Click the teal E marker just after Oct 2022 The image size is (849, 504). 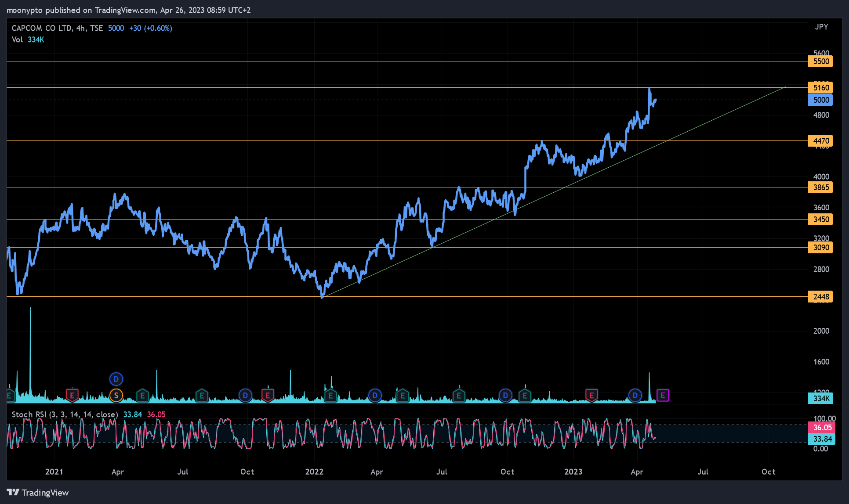[525, 396]
